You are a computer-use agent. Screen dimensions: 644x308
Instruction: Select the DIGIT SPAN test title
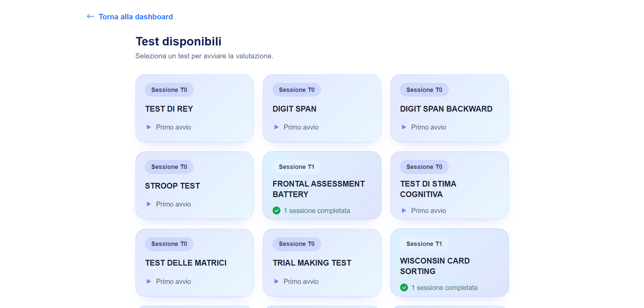click(x=294, y=109)
